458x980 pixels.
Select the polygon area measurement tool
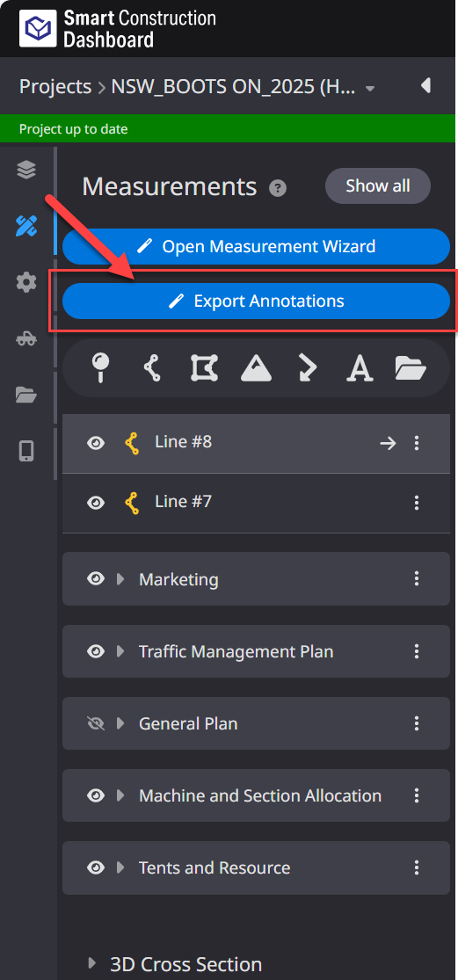[x=204, y=367]
